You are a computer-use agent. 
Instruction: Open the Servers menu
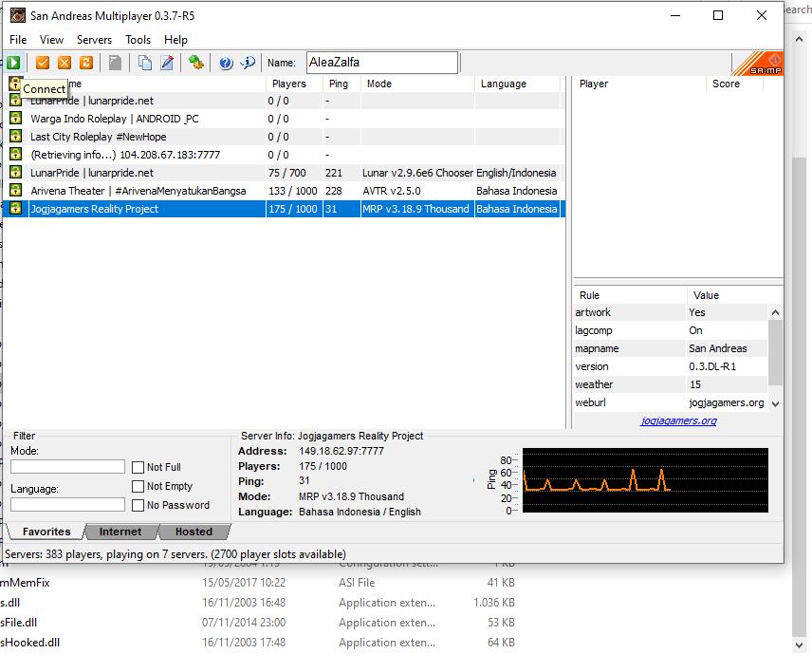coord(94,40)
